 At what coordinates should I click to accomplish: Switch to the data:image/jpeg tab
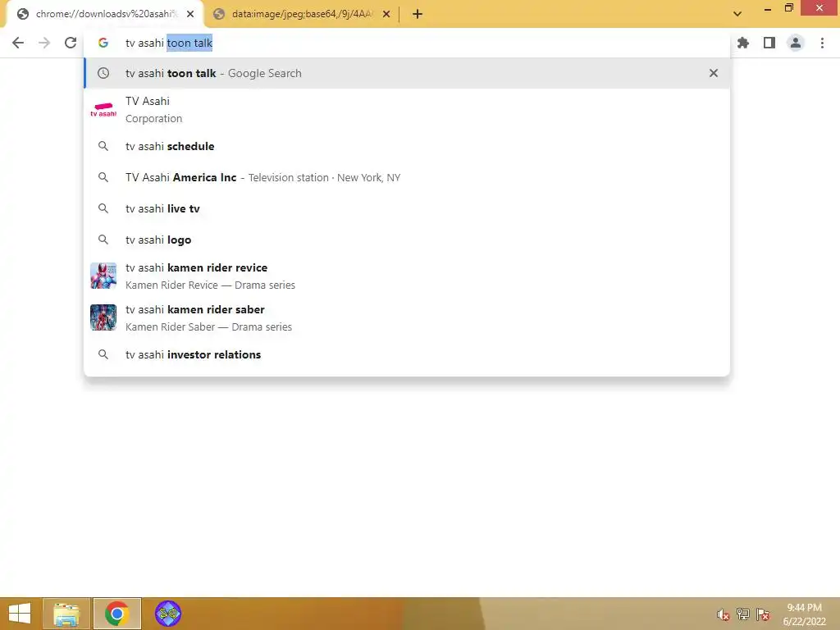pos(300,14)
